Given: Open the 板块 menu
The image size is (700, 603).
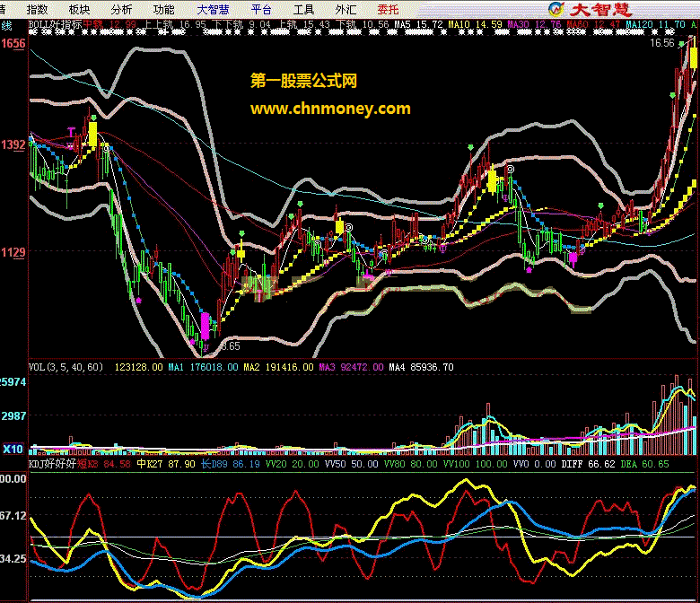Looking at the screenshot, I should coord(79,9).
